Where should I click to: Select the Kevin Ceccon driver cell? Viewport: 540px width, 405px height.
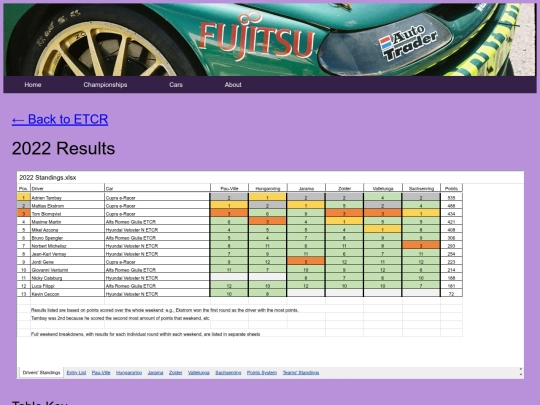pyautogui.click(x=68, y=294)
